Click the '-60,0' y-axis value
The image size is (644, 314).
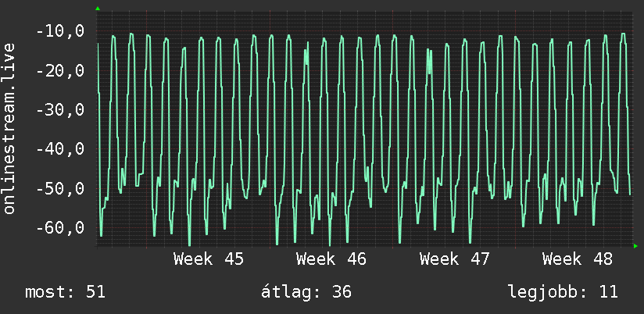(x=60, y=228)
